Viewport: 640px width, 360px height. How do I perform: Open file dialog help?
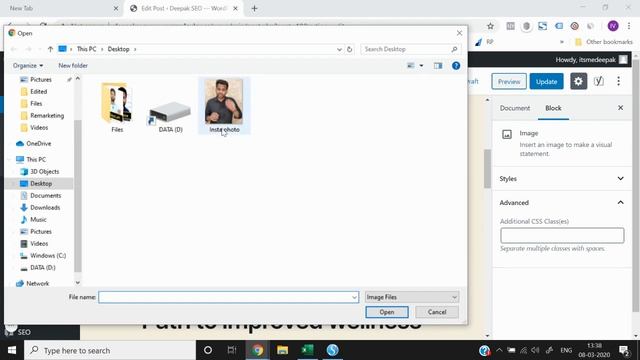coord(456,66)
